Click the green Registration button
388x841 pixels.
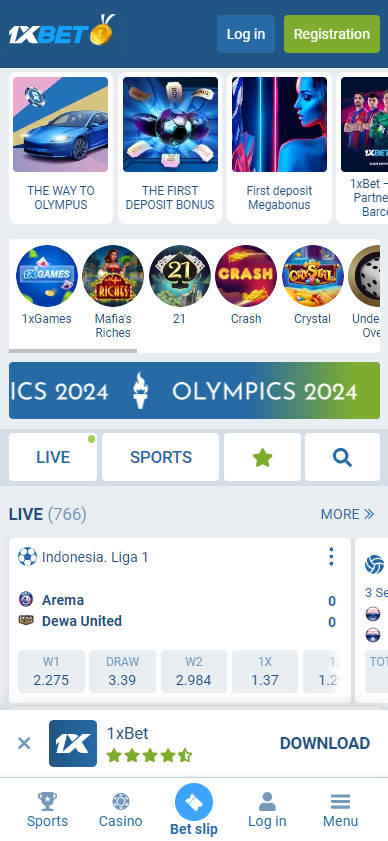coord(332,34)
